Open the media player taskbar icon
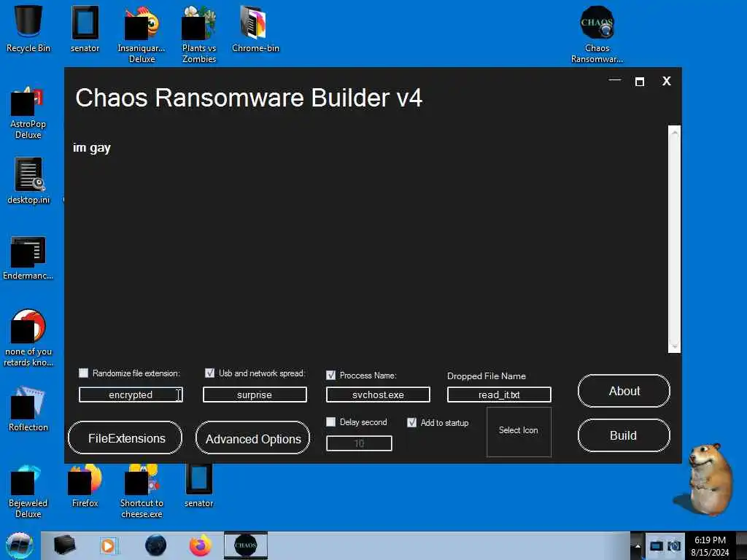The height and width of the screenshot is (560, 747). (108, 545)
